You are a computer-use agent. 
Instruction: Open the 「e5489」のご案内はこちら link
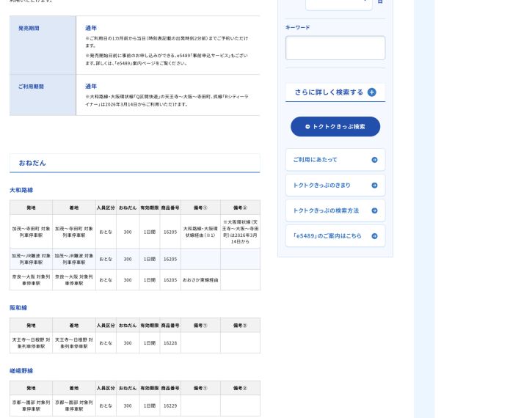pyautogui.click(x=335, y=236)
